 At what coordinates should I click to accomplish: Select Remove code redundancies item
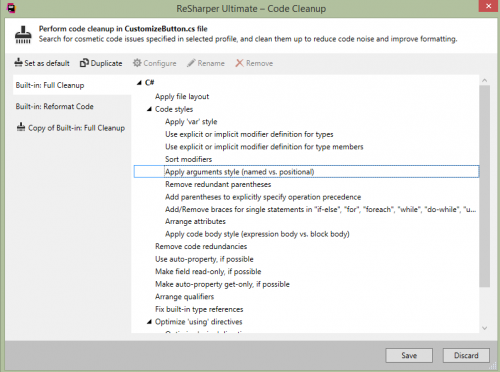[x=201, y=246]
